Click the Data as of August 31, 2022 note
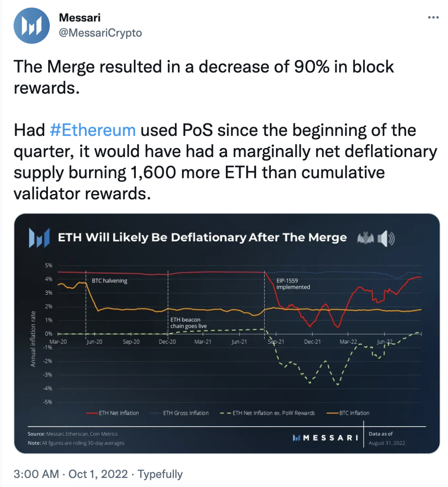Viewport: 448px width, 487px height. [x=387, y=438]
